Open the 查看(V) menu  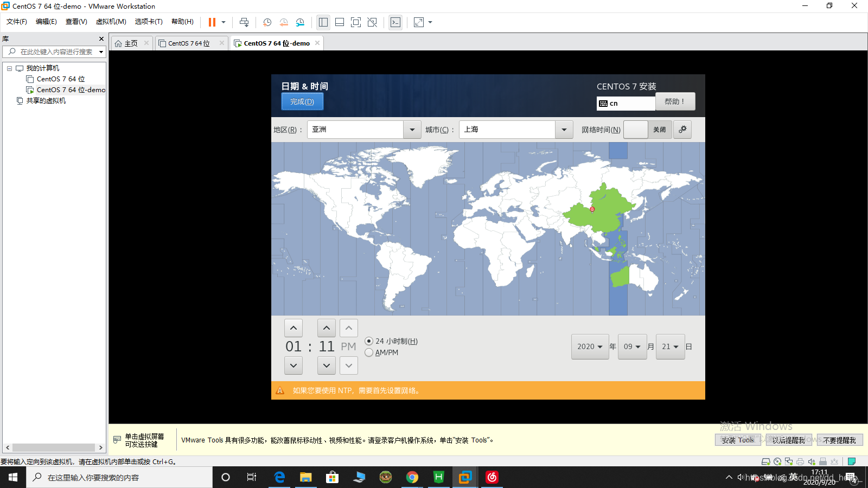coord(76,22)
